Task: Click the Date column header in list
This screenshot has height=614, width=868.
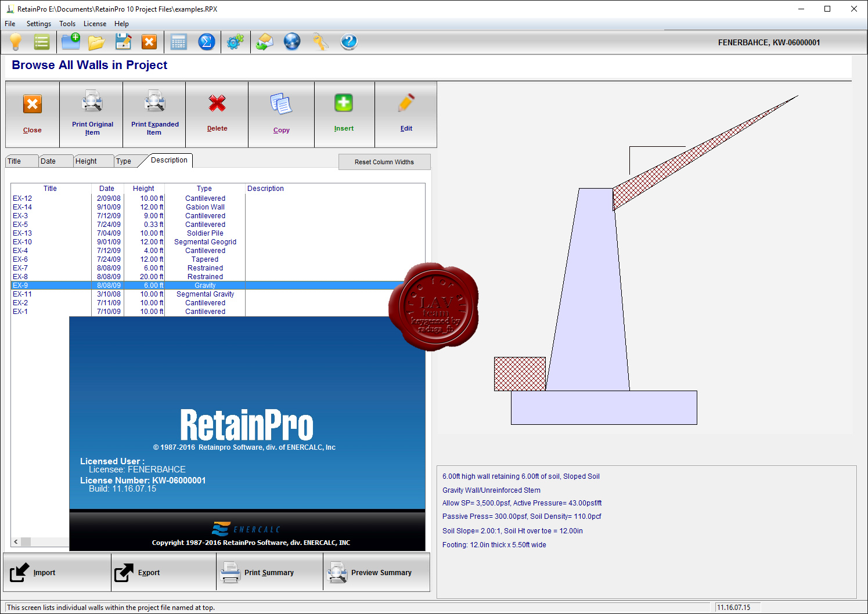Action: click(x=107, y=189)
